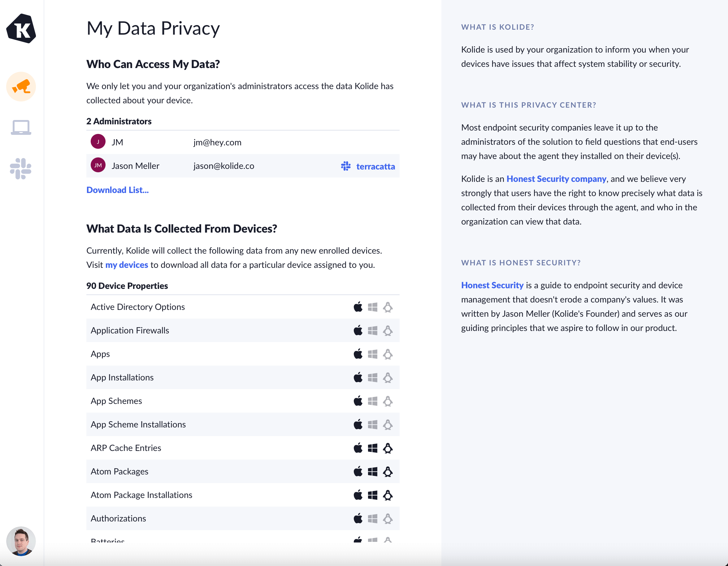The height and width of the screenshot is (566, 728).
Task: Open the "Honest Security company" link
Action: pyautogui.click(x=556, y=179)
